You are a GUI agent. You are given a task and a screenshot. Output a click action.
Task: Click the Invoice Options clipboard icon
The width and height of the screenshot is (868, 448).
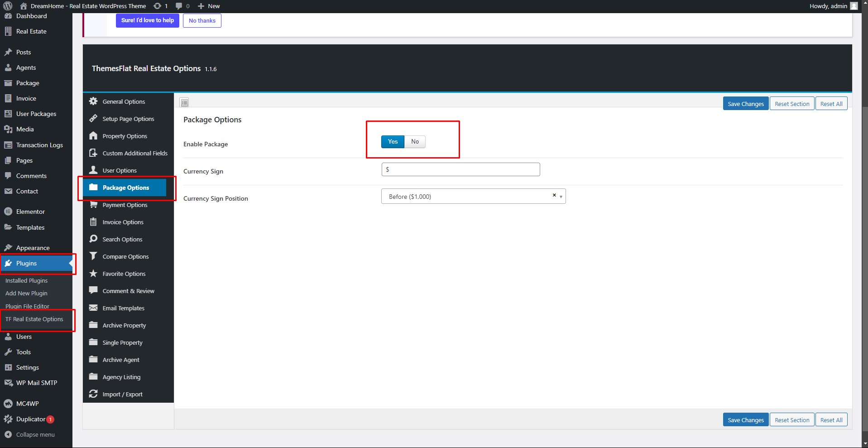point(93,222)
